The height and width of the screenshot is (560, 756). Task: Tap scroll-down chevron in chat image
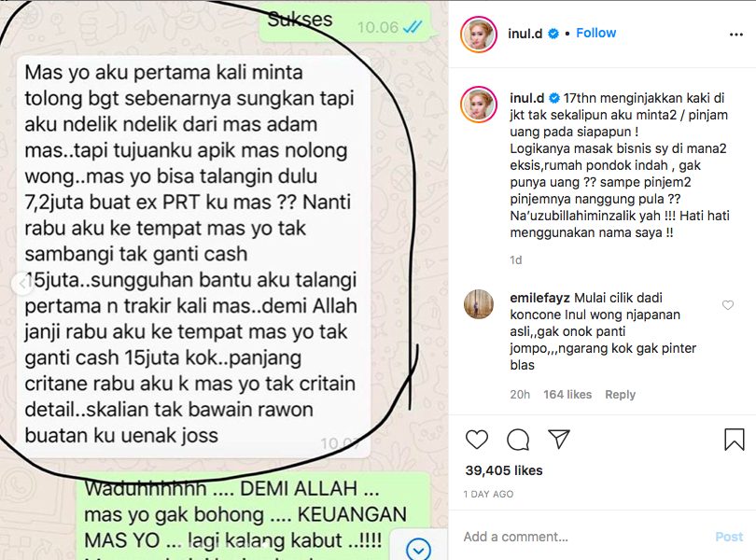pyautogui.click(x=418, y=549)
